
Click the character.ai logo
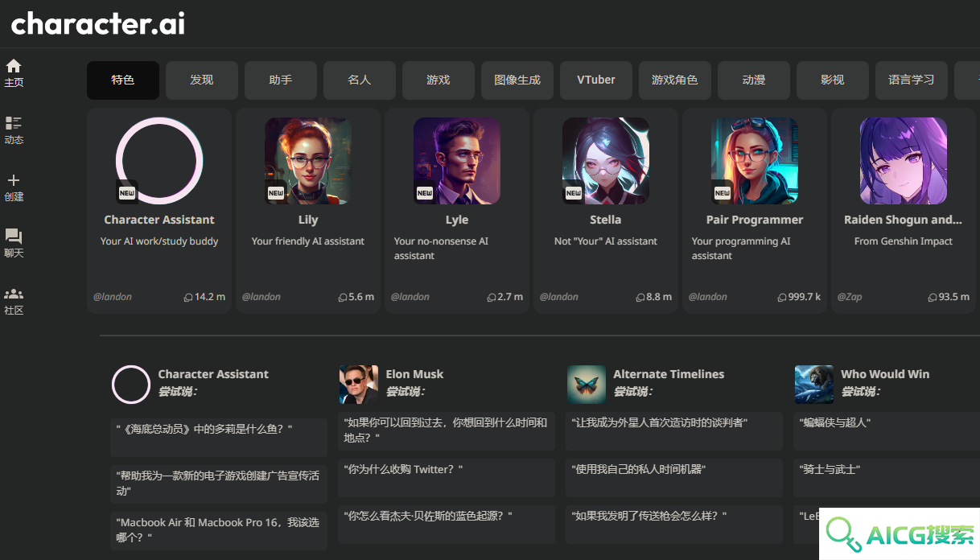coord(98,23)
